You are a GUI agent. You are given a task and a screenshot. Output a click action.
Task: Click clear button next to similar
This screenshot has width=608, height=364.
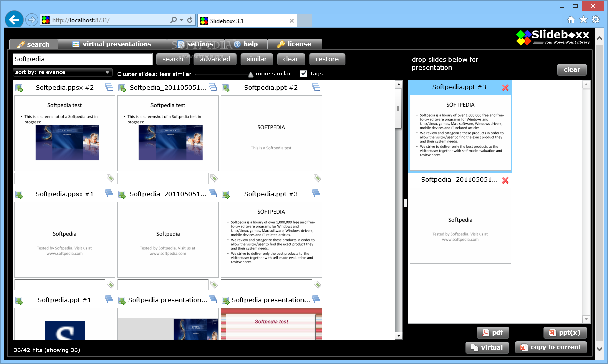[291, 59]
